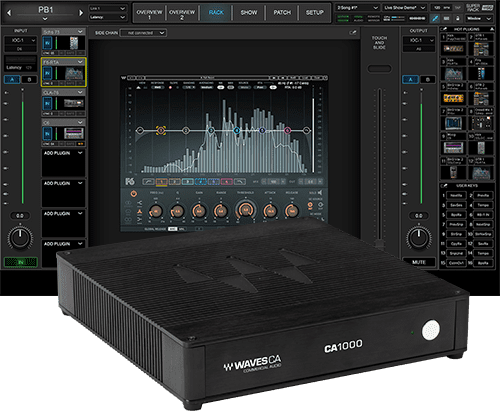Open the Show tab
The width and height of the screenshot is (500, 411).
pyautogui.click(x=249, y=13)
